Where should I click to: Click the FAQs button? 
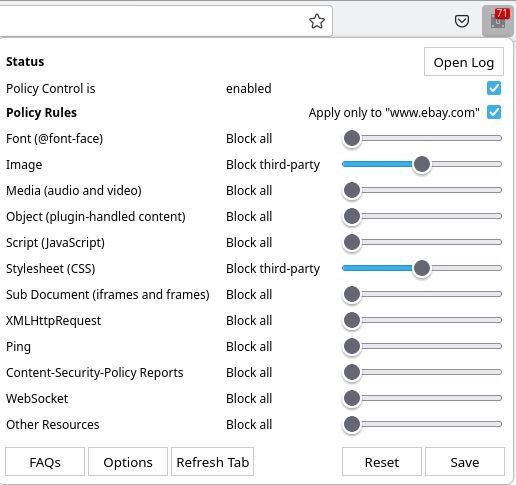click(45, 462)
